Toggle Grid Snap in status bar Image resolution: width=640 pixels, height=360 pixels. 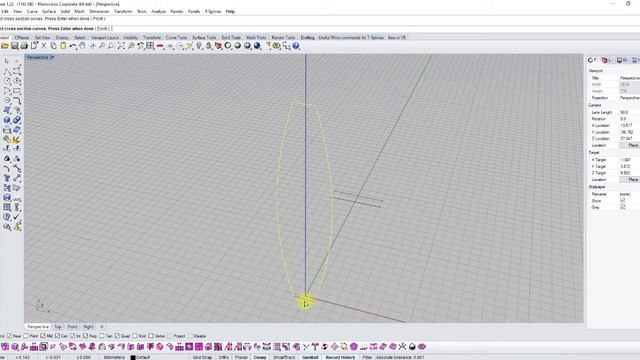202,357
